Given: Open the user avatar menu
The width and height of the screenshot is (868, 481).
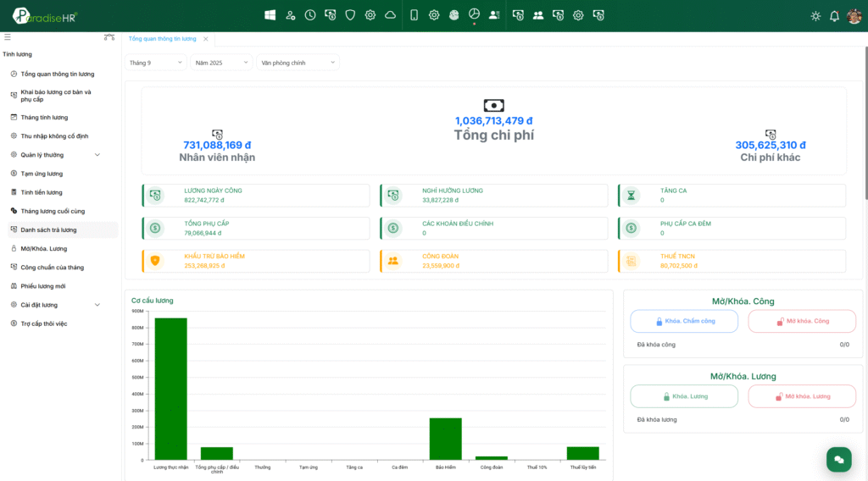Looking at the screenshot, I should (x=854, y=16).
